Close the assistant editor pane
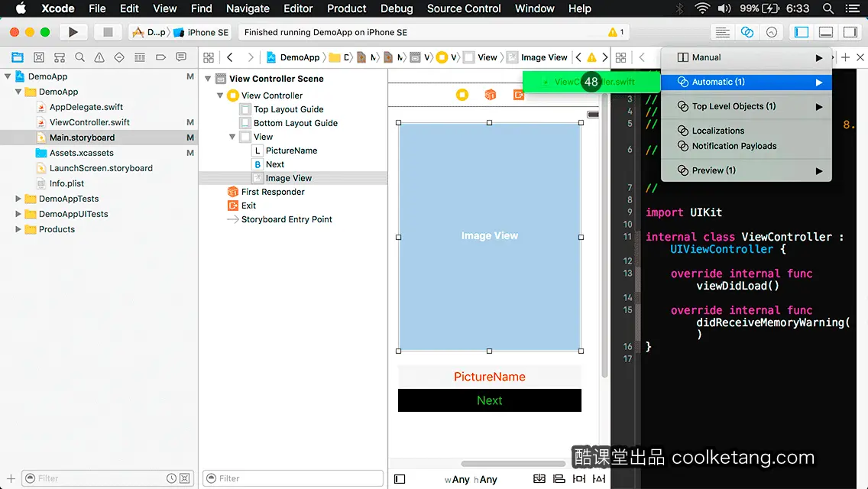 coord(860,57)
